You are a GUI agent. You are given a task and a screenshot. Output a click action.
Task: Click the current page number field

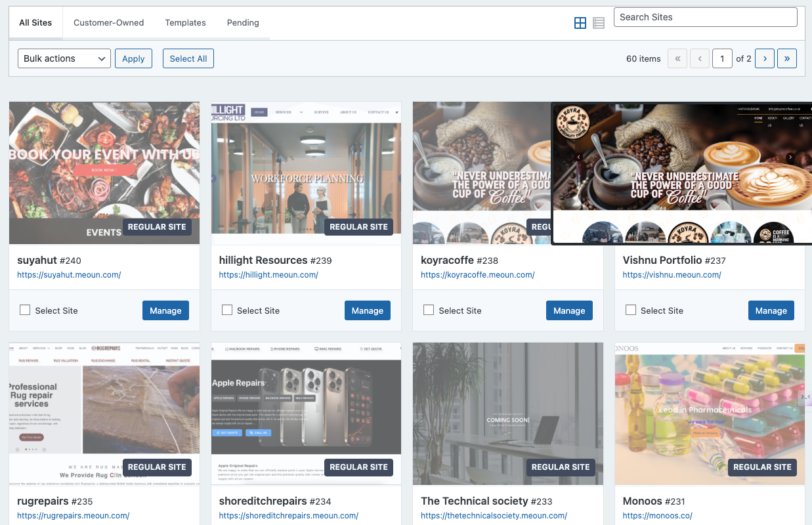pyautogui.click(x=722, y=58)
